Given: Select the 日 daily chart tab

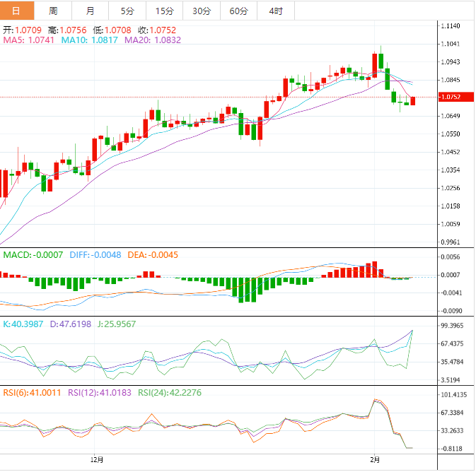Looking at the screenshot, I should coord(17,11).
